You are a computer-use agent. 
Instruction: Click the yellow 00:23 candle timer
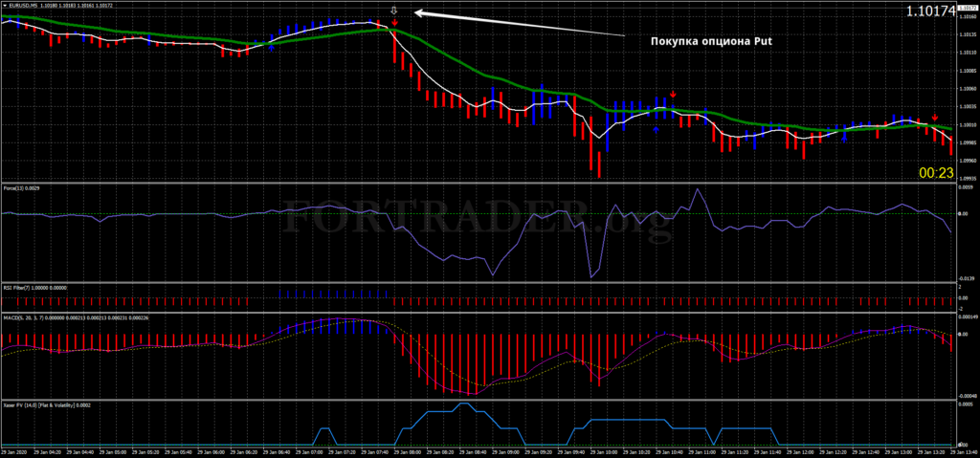point(936,173)
